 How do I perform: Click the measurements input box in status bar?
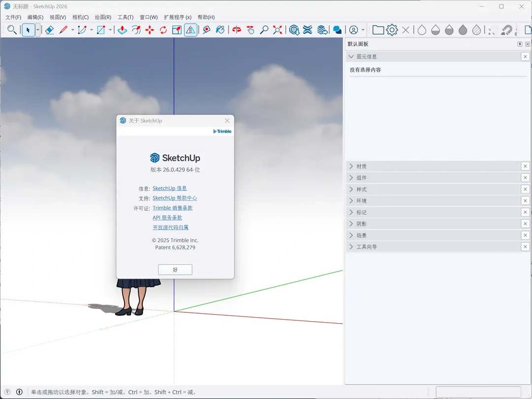click(478, 392)
